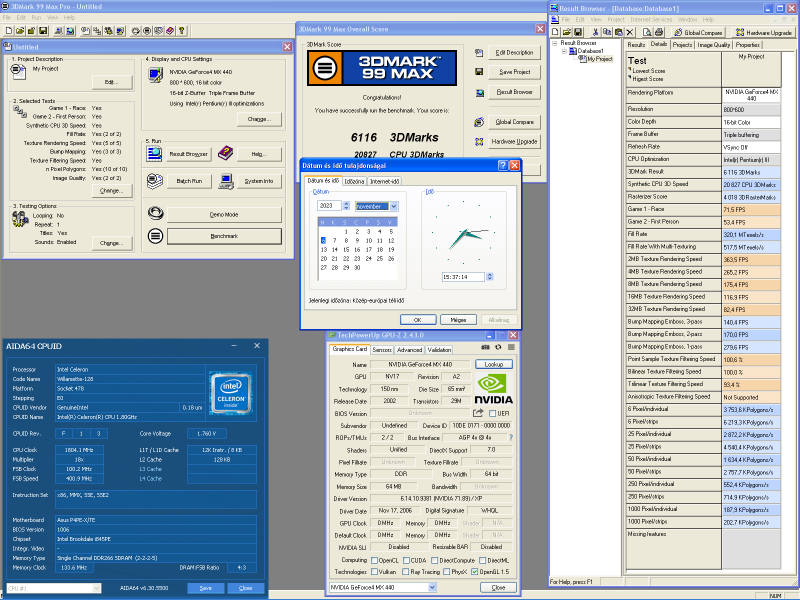Click Print Preview icon in Result Browser toolbar

[x=647, y=32]
